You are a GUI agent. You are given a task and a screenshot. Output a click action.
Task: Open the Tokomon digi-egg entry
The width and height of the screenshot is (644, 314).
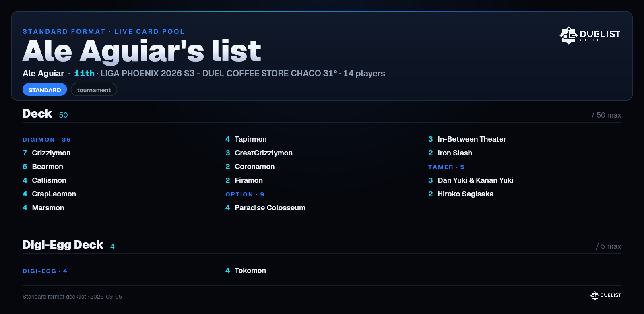tap(246, 271)
